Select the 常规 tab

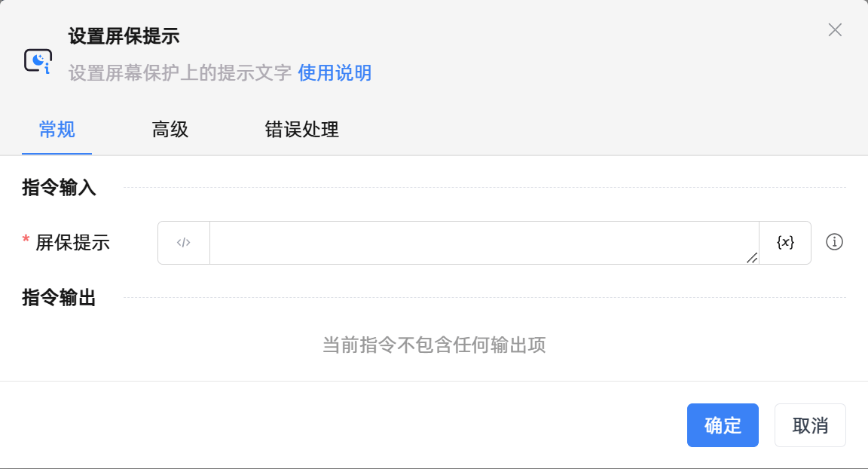57,130
